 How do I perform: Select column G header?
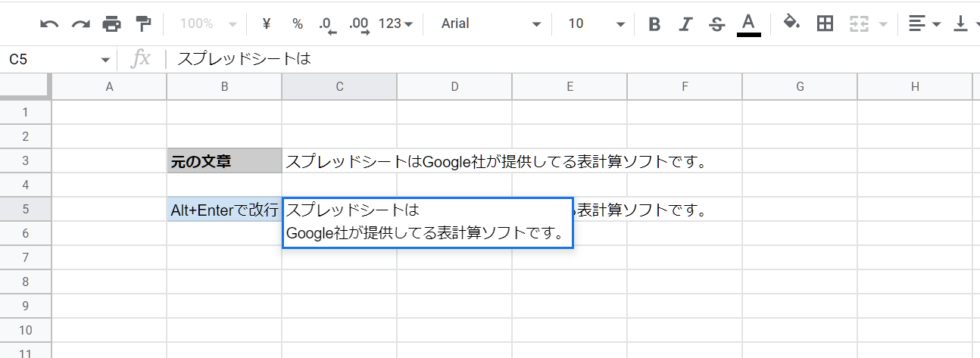pyautogui.click(x=801, y=87)
